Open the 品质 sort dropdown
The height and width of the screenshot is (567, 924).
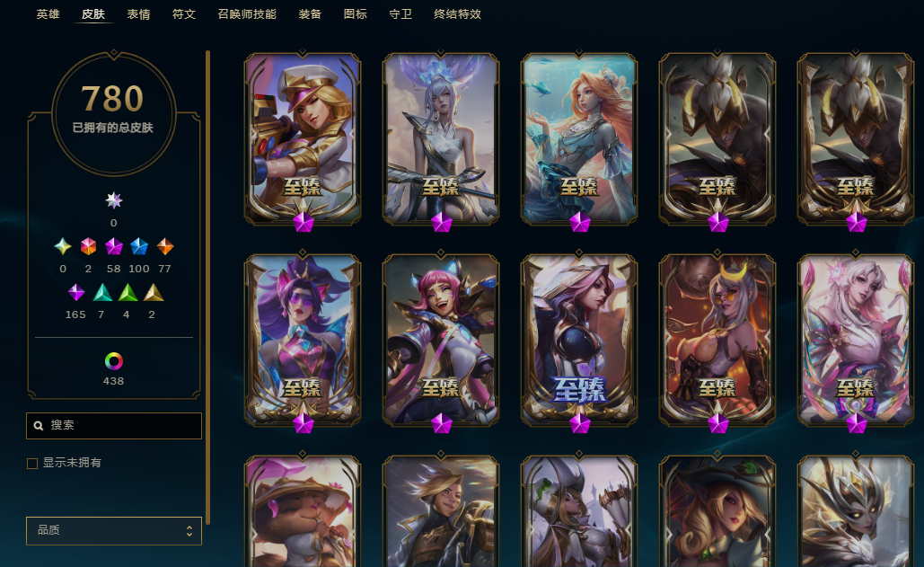[x=114, y=530]
